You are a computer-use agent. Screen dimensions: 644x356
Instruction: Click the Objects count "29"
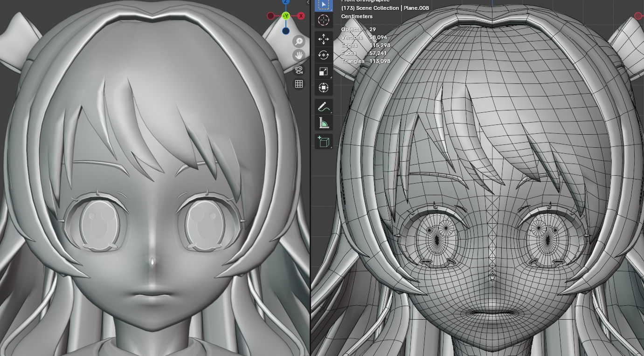(x=373, y=29)
